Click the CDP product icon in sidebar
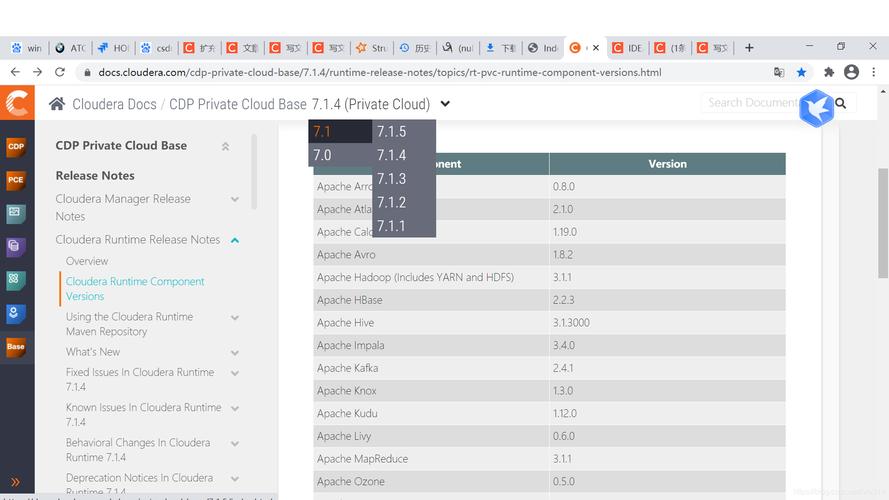This screenshot has width=889, height=500. point(16,147)
